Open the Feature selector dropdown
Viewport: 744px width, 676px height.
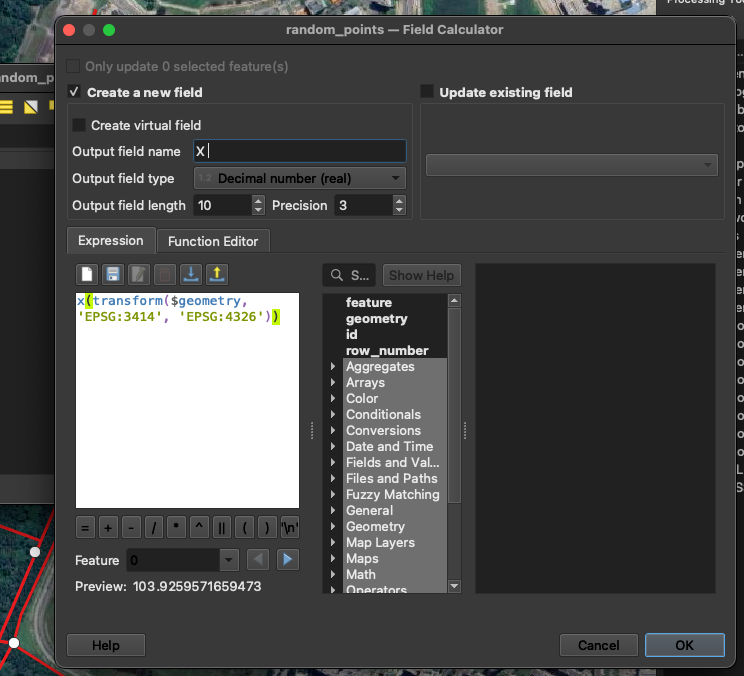[x=229, y=560]
